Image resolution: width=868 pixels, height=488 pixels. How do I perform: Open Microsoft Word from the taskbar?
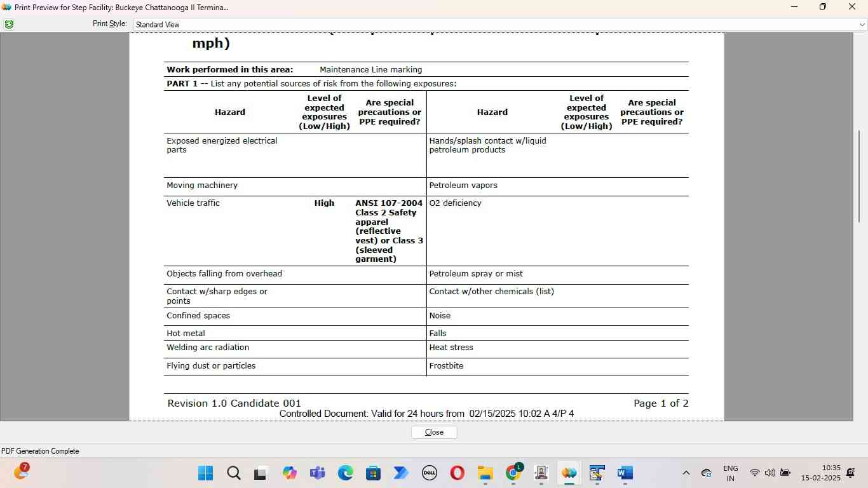tap(625, 473)
